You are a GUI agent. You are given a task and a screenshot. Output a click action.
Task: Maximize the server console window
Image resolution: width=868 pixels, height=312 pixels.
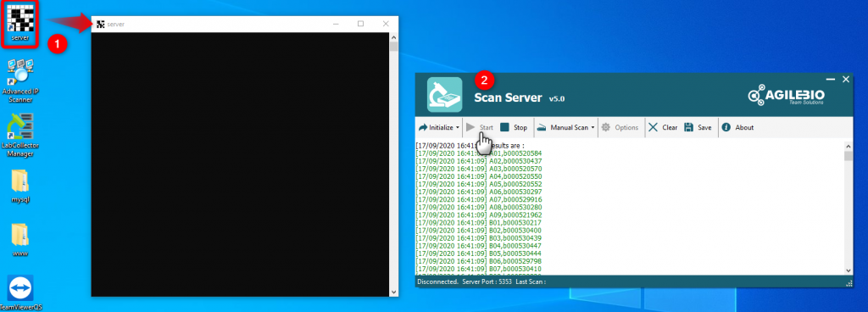tap(360, 24)
